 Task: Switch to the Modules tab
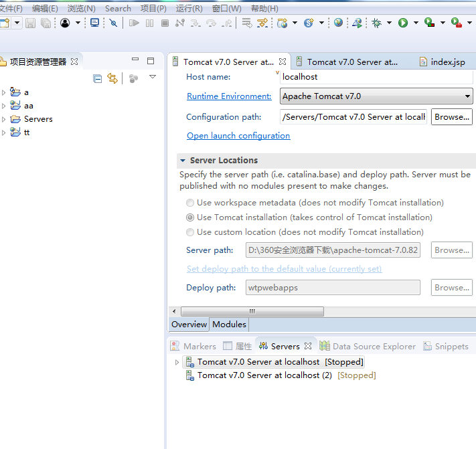pyautogui.click(x=229, y=325)
